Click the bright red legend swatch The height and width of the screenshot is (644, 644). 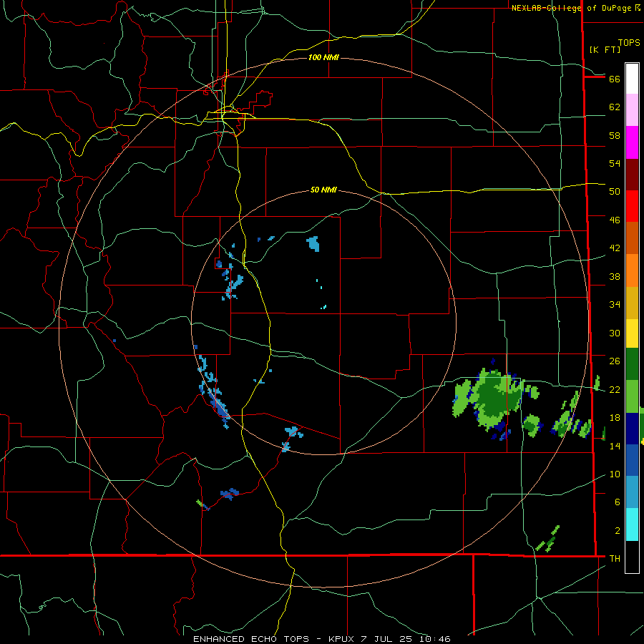click(x=632, y=206)
